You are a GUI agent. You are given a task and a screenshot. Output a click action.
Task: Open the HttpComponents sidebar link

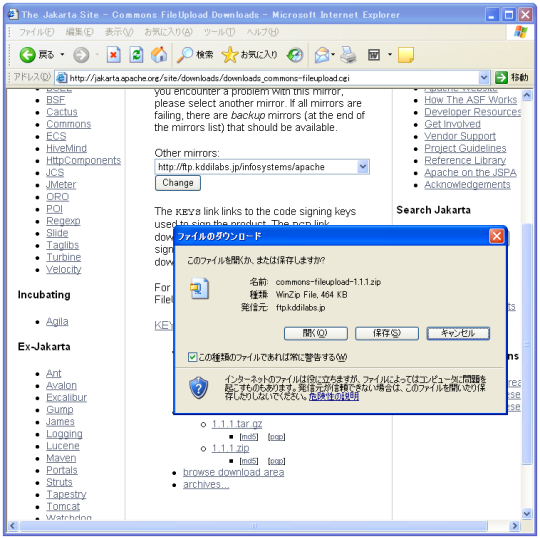83,160
